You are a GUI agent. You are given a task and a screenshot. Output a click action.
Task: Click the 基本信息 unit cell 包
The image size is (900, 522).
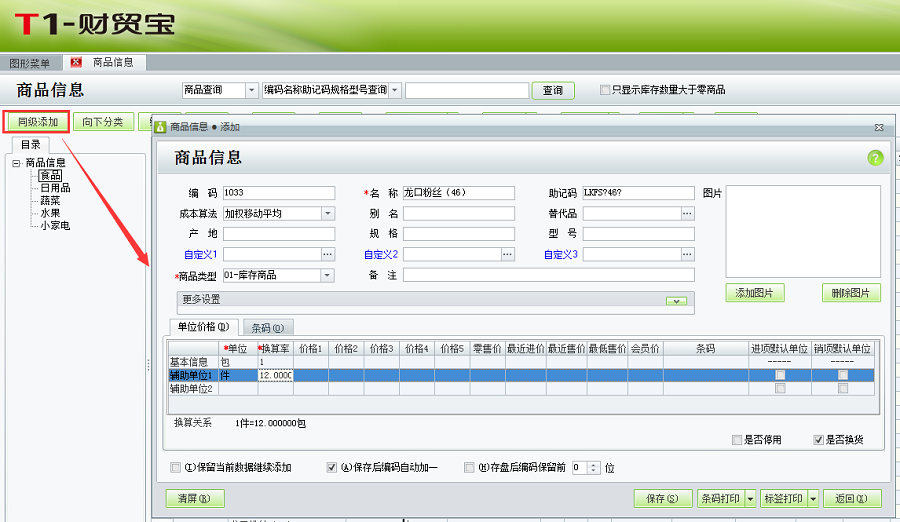click(238, 362)
